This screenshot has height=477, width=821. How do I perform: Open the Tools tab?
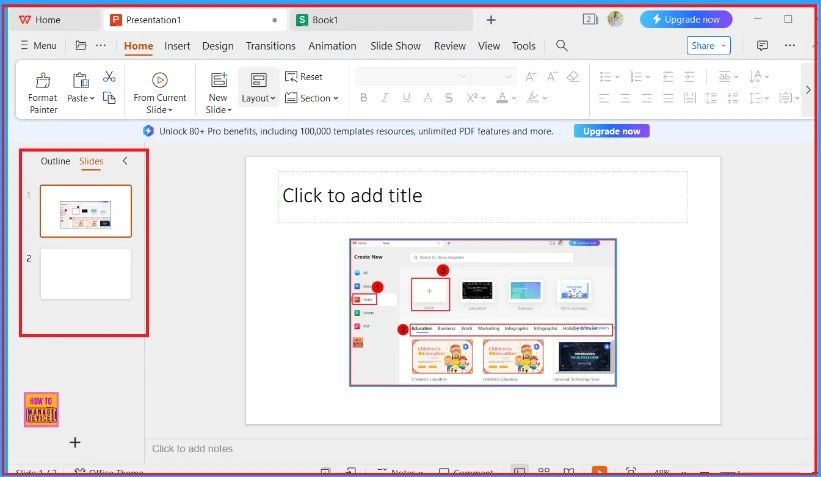[x=524, y=46]
